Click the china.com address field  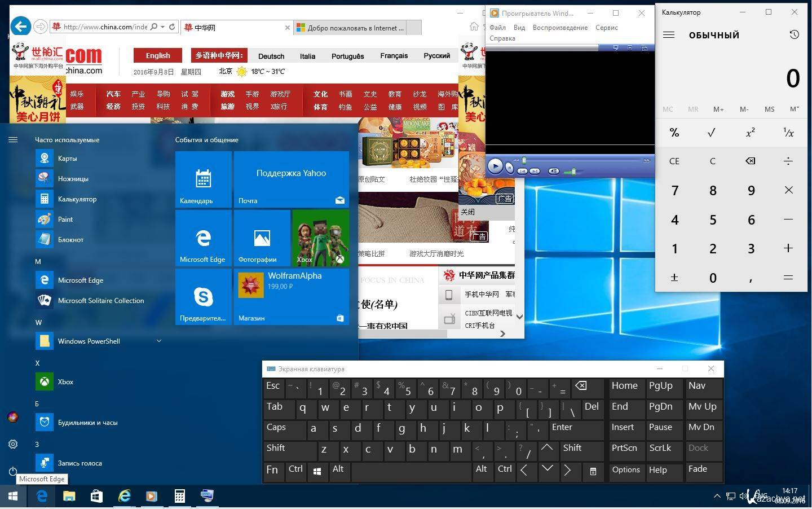[105, 27]
